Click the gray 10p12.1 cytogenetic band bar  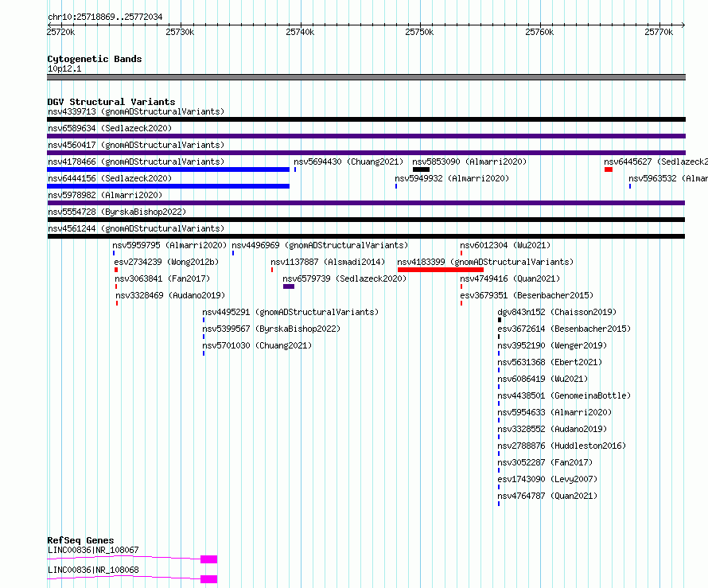point(366,77)
